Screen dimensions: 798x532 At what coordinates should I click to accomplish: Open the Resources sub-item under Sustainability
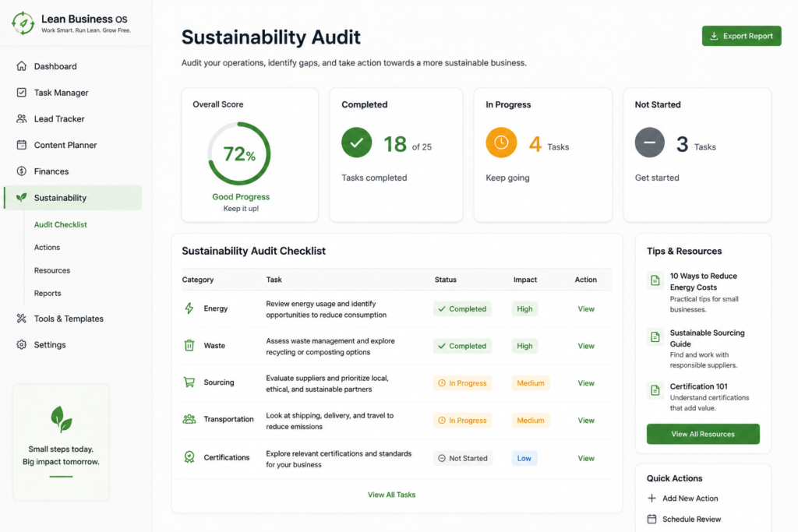coord(52,270)
